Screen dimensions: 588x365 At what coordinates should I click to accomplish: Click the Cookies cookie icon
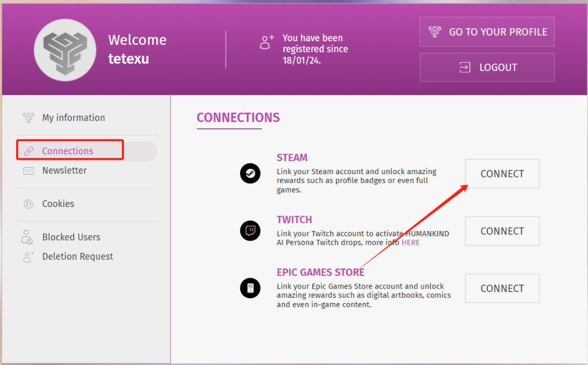coord(29,204)
